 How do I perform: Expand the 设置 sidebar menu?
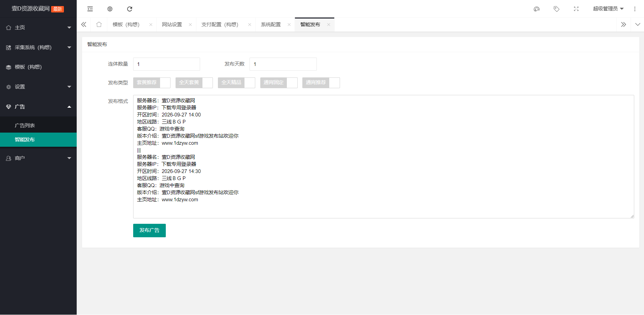(38, 87)
